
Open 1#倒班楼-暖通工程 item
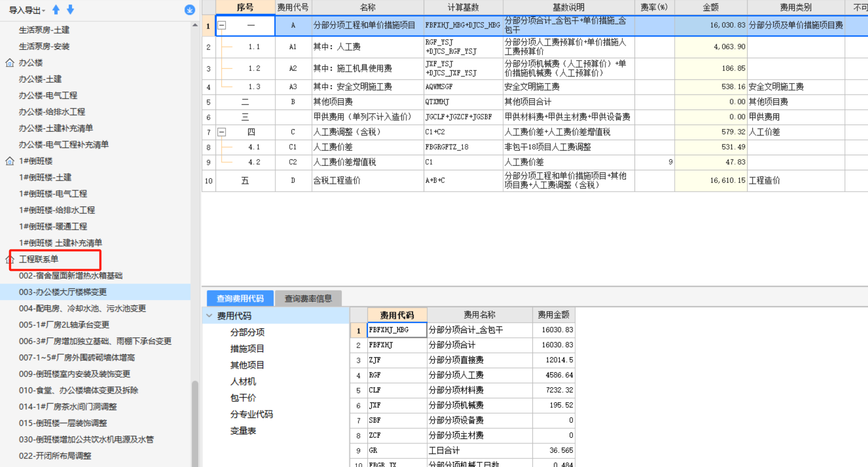point(53,227)
